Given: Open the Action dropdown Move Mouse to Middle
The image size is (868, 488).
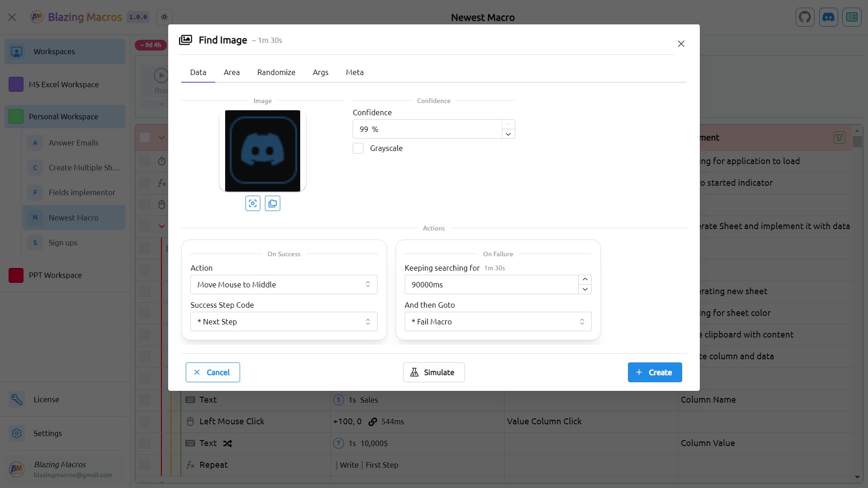Looking at the screenshot, I should coord(283,285).
